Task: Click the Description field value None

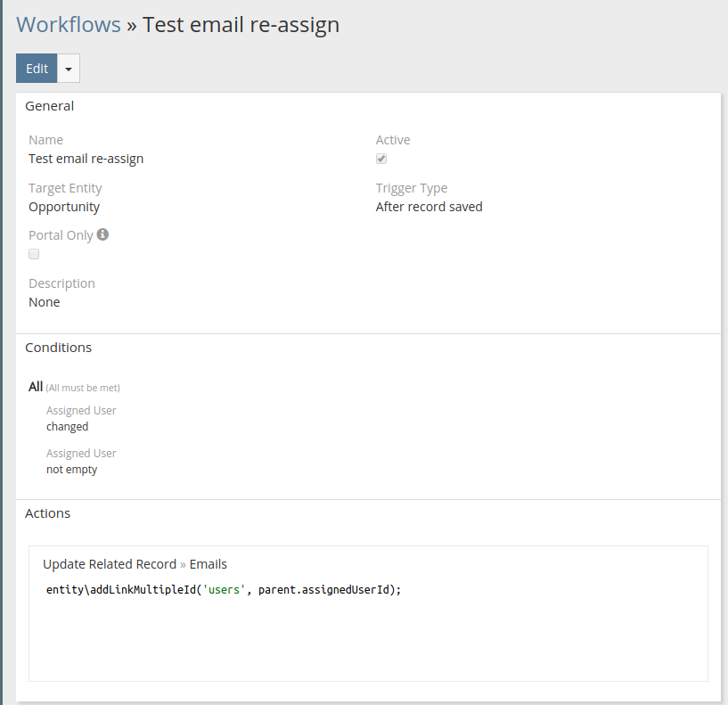Action: click(45, 302)
